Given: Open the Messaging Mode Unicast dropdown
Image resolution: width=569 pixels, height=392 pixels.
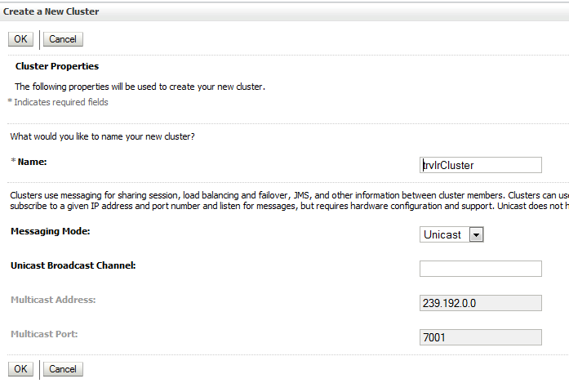Looking at the screenshot, I should tap(451, 234).
